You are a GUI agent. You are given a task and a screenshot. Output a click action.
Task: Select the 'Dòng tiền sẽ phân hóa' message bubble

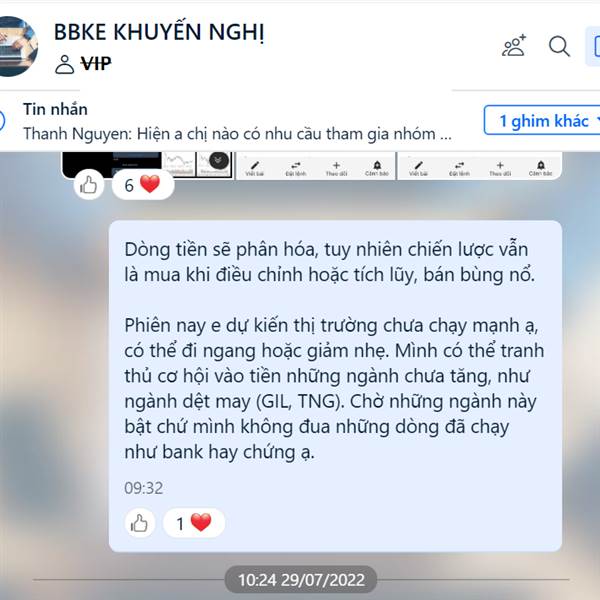(x=335, y=386)
